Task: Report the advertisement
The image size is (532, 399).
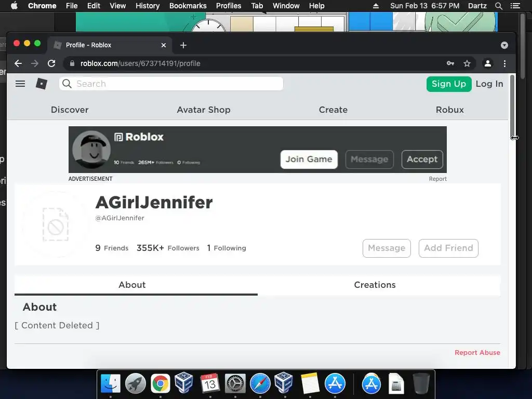Action: (x=437, y=179)
